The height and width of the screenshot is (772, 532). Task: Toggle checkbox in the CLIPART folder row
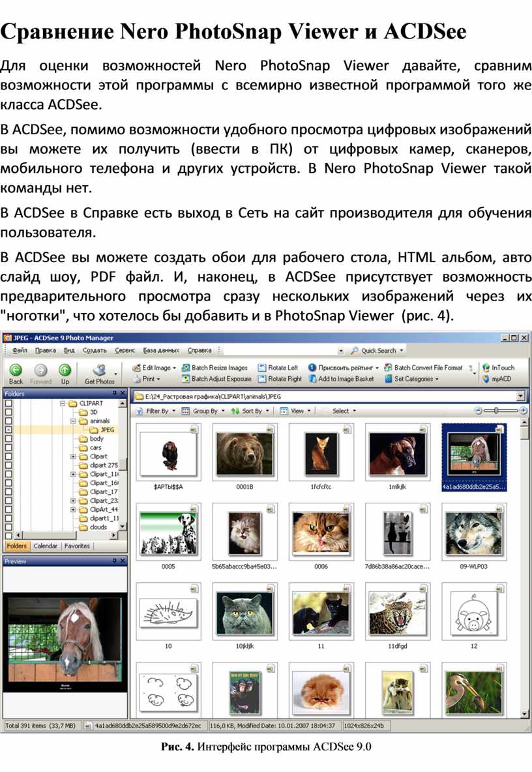[8, 404]
